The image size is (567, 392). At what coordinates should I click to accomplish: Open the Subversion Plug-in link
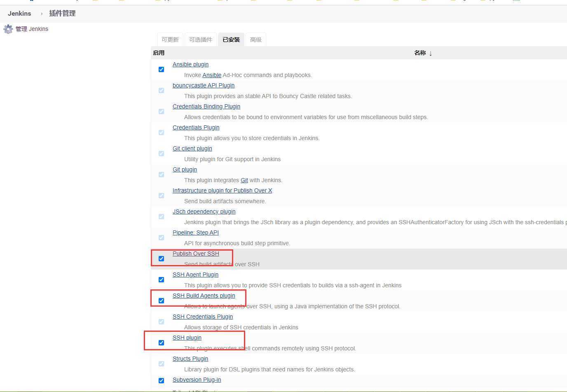pyautogui.click(x=197, y=380)
